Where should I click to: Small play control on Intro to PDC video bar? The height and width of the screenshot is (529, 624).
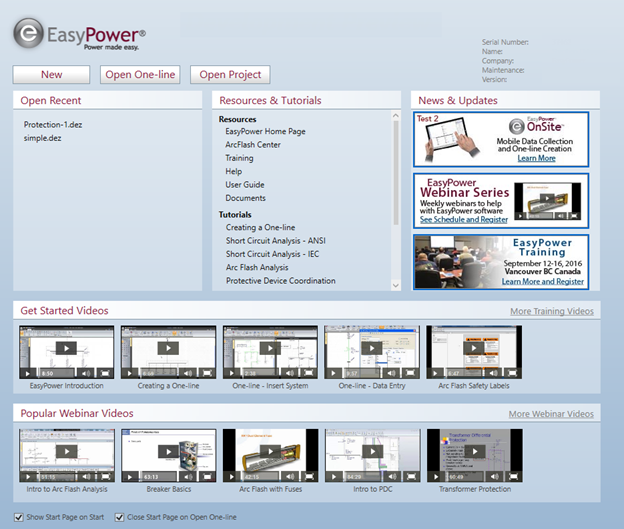(334, 476)
